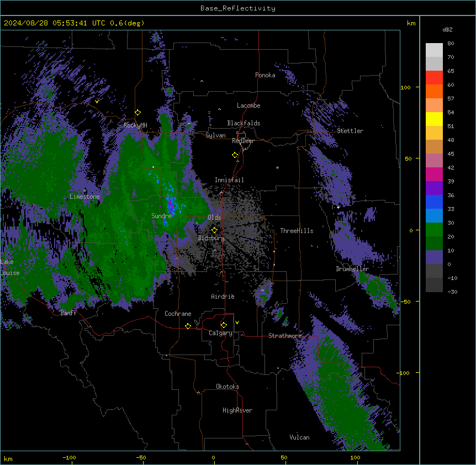Click the -50 tick label on the x-axis

(141, 457)
